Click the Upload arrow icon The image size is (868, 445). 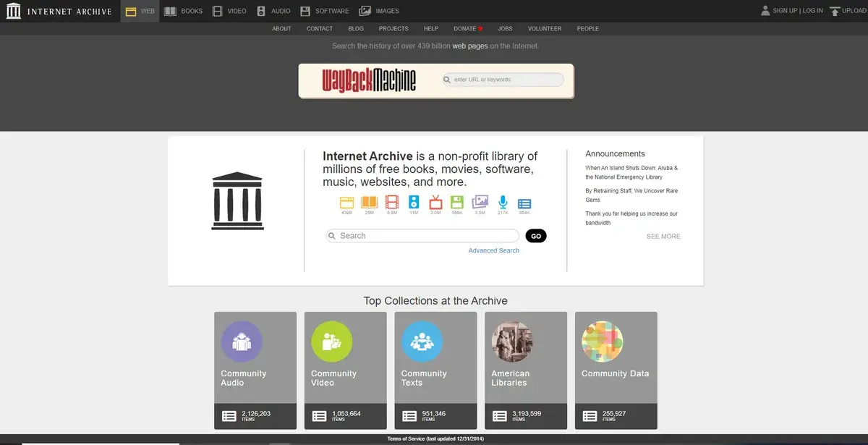pyautogui.click(x=835, y=11)
